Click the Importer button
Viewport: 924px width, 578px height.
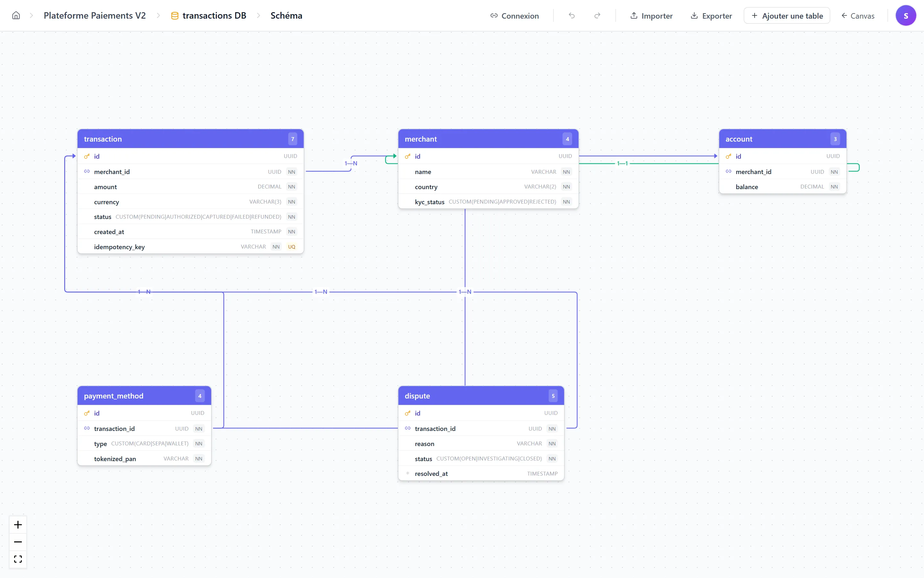[x=651, y=16]
